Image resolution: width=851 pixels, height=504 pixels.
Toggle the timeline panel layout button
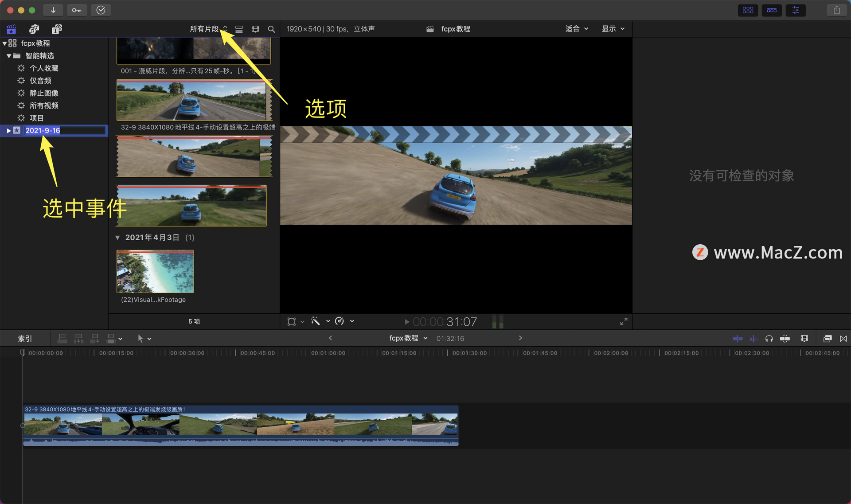pyautogui.click(x=772, y=10)
